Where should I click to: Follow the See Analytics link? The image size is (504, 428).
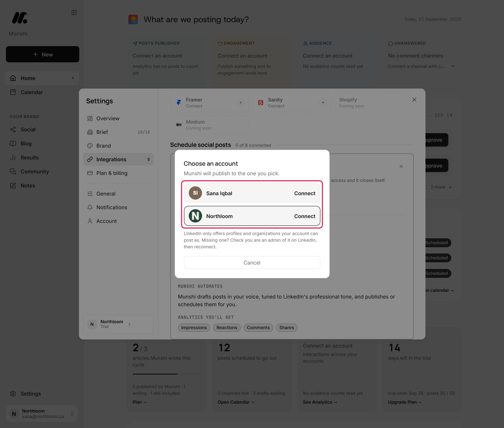[320, 402]
